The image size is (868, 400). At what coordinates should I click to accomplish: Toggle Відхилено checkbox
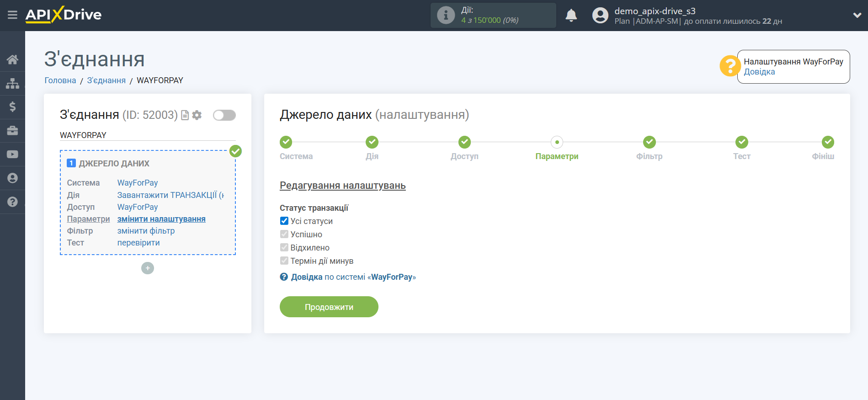pos(284,248)
